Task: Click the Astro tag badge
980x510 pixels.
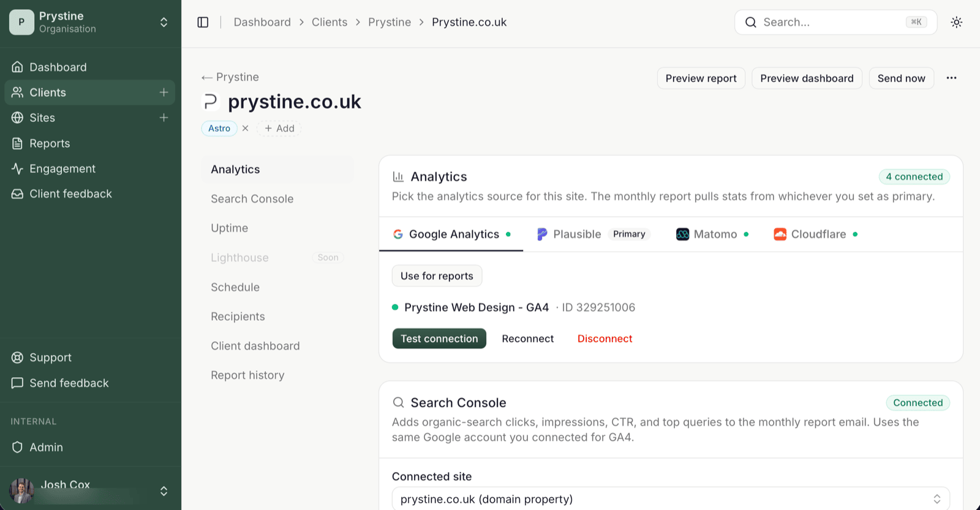Action: point(219,129)
